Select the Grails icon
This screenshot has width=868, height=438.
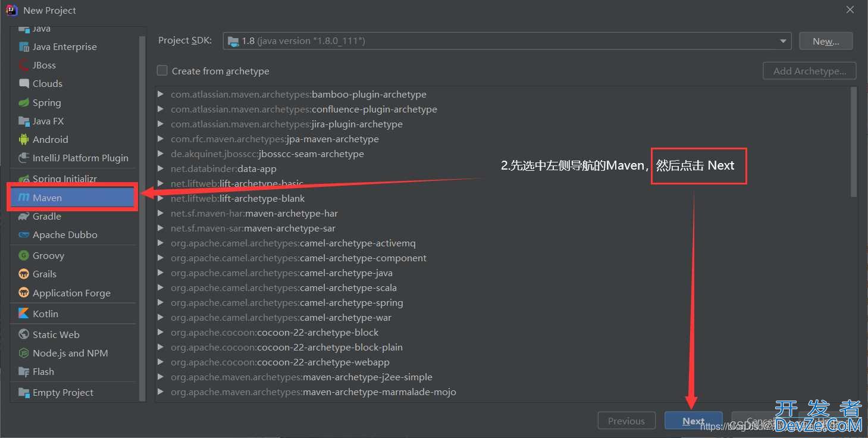(x=24, y=274)
